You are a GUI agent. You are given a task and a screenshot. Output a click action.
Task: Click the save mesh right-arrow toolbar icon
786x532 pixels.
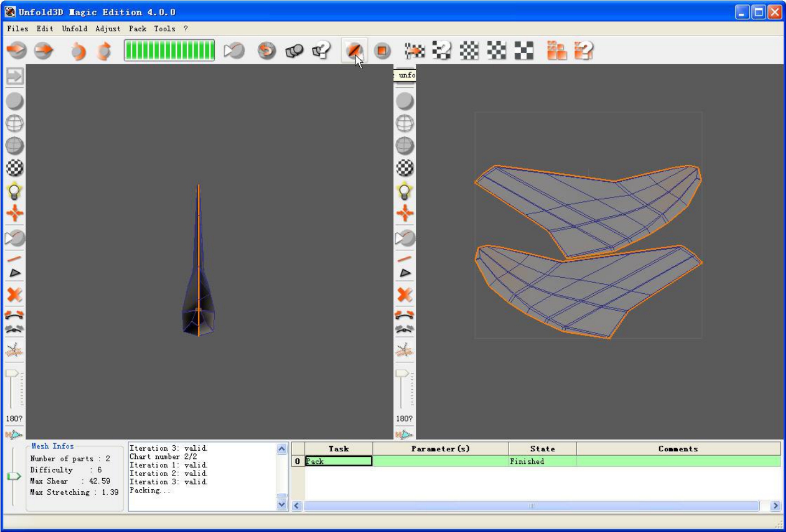43,51
